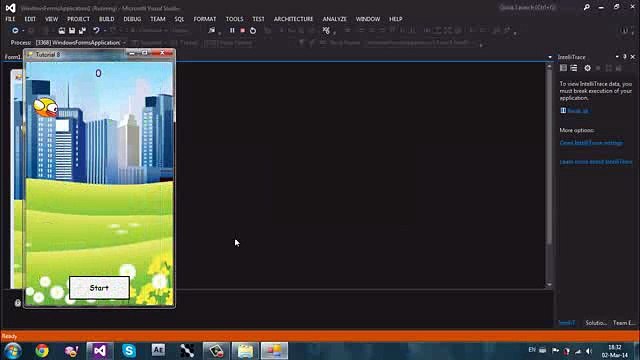Open IntelliTrace settings link
This screenshot has height=360, width=640.
[591, 143]
